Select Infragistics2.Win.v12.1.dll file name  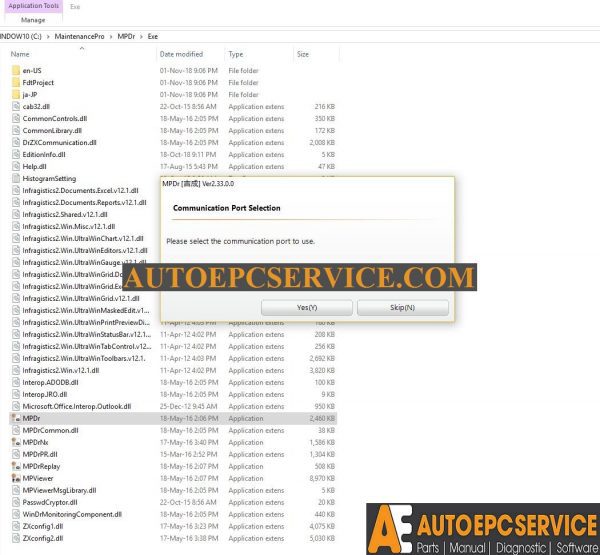click(61, 370)
